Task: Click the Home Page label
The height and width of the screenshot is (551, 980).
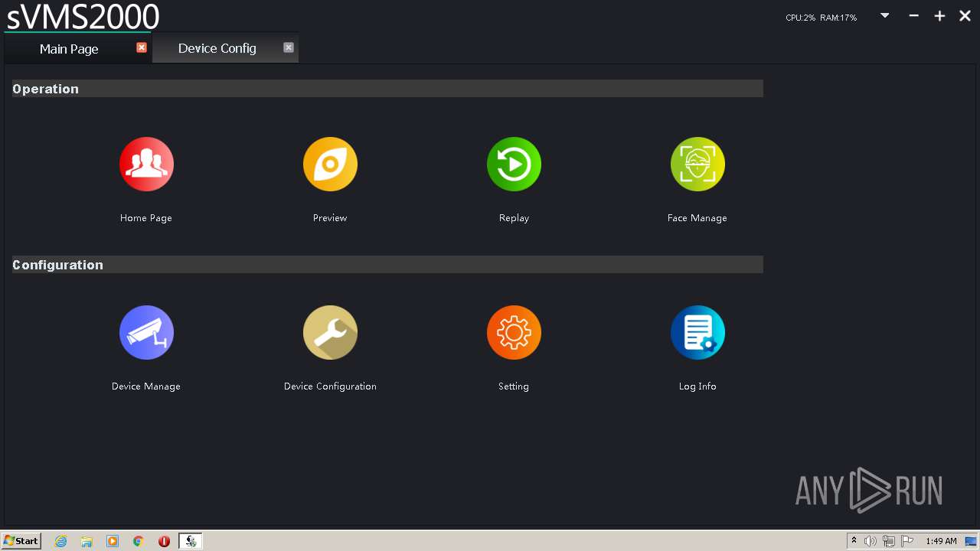Action: 146,218
